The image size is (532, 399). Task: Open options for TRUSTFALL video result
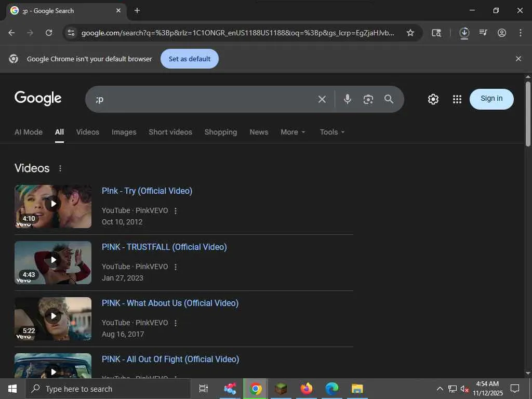pyautogui.click(x=176, y=267)
